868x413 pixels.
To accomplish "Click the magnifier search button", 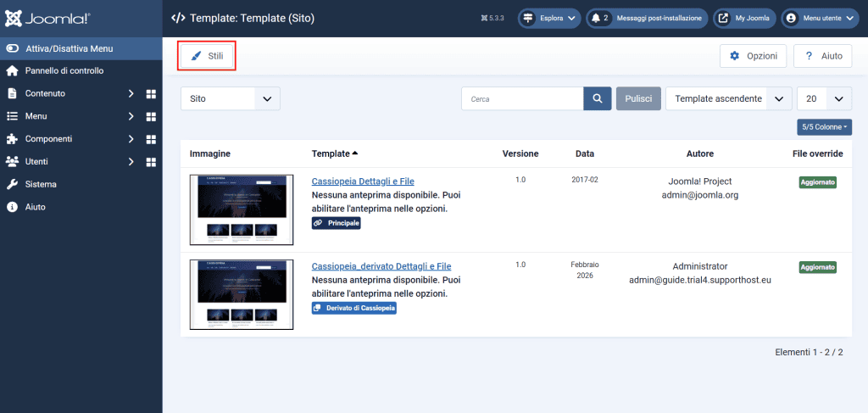I will (598, 98).
